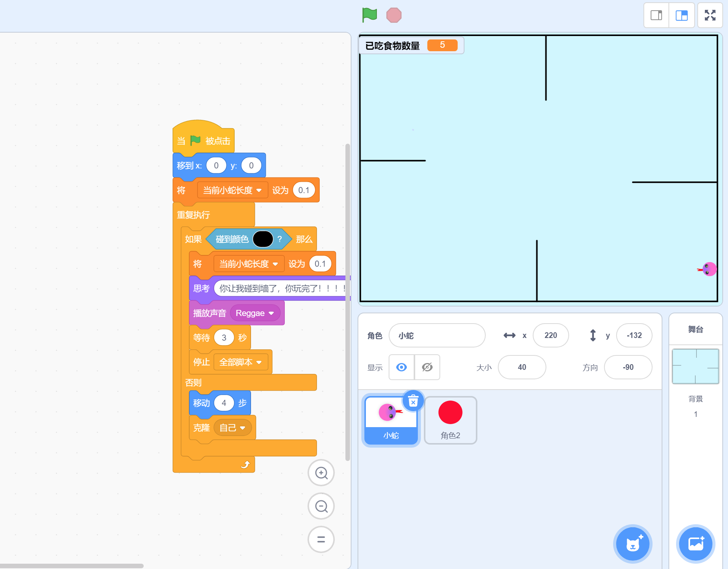Click the 已吃食物数量 variable monitor
The image size is (728, 569).
click(411, 46)
